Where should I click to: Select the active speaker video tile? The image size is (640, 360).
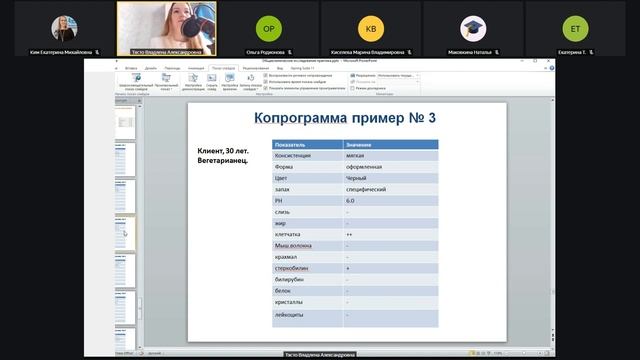point(167,29)
